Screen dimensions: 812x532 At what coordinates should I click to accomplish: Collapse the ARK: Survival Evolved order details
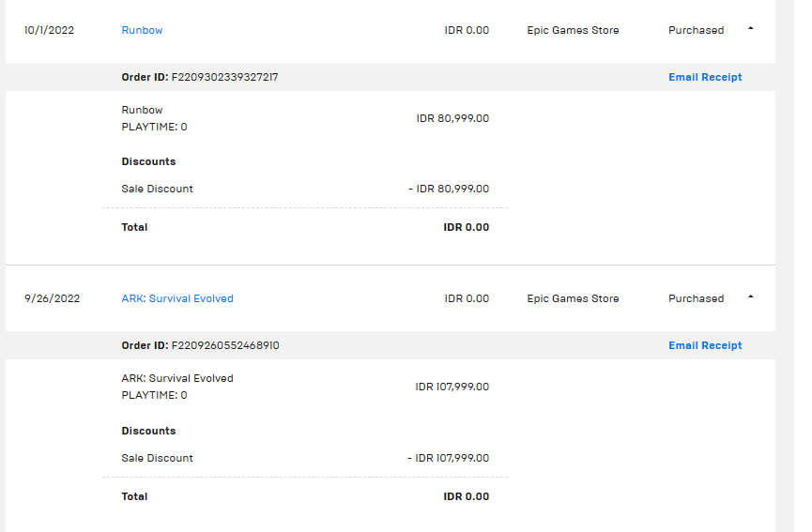(750, 297)
